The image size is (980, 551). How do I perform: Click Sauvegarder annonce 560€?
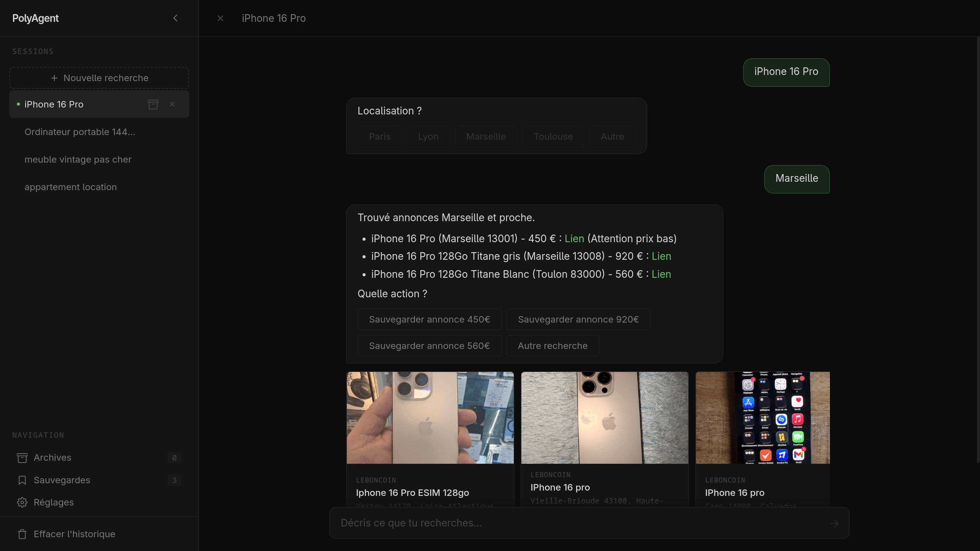point(430,346)
